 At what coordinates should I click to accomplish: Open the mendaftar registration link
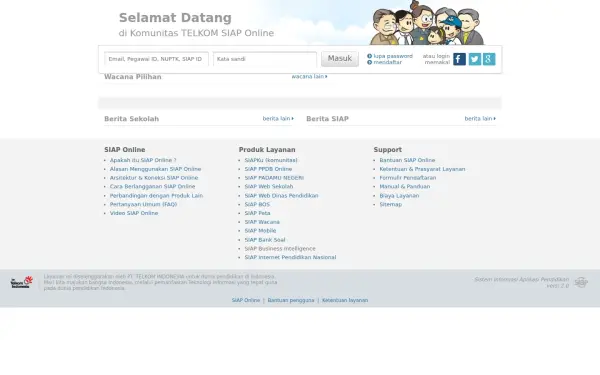387,62
